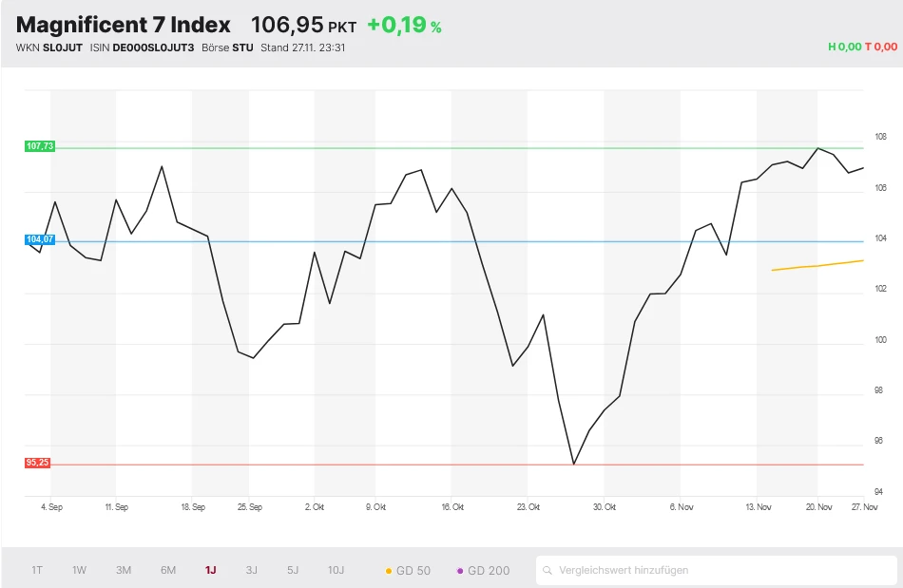Screen dimensions: 903x588
Task: Open the 3J chart range
Action: [x=251, y=570]
